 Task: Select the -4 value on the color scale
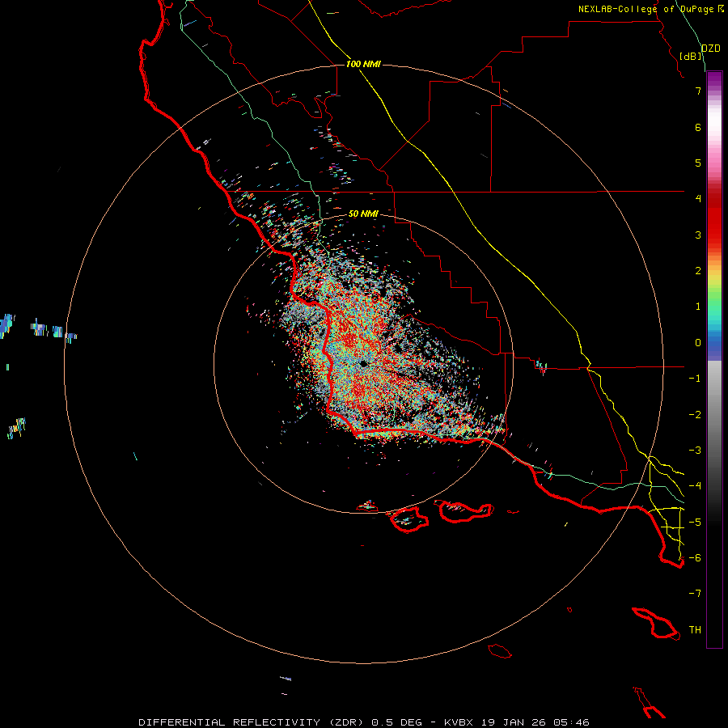pos(695,486)
